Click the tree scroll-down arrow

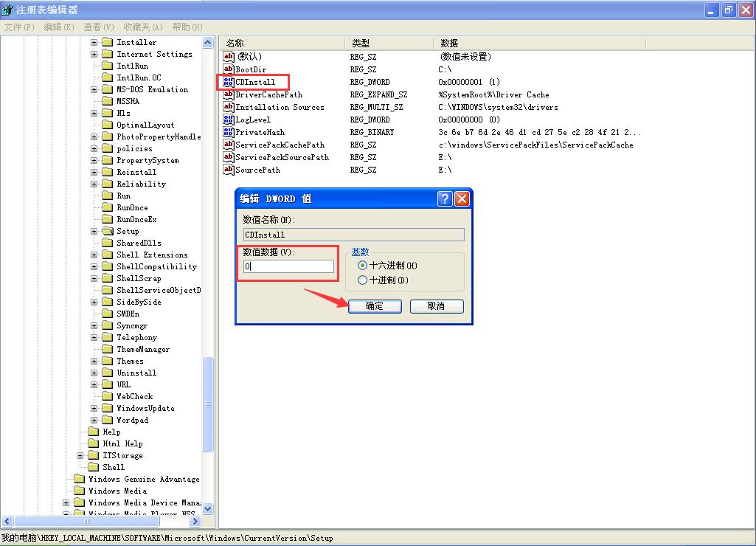[x=208, y=508]
